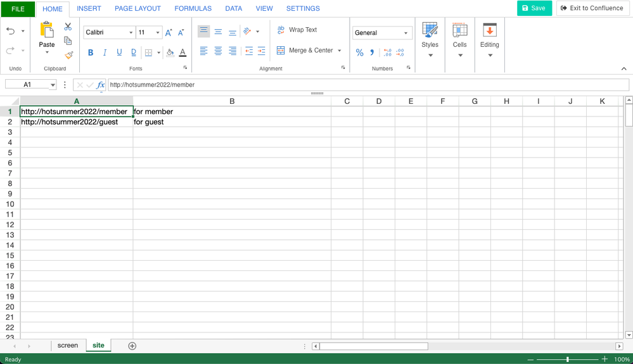The image size is (633, 364).
Task: Click the Redo arrow icon
Action: pos(11,51)
